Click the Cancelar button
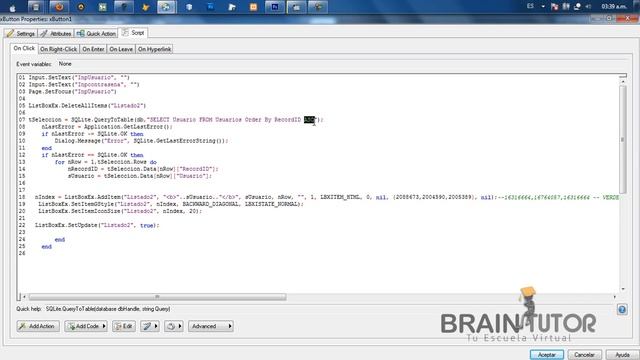Viewport: 640px width, 360px height. click(584, 355)
